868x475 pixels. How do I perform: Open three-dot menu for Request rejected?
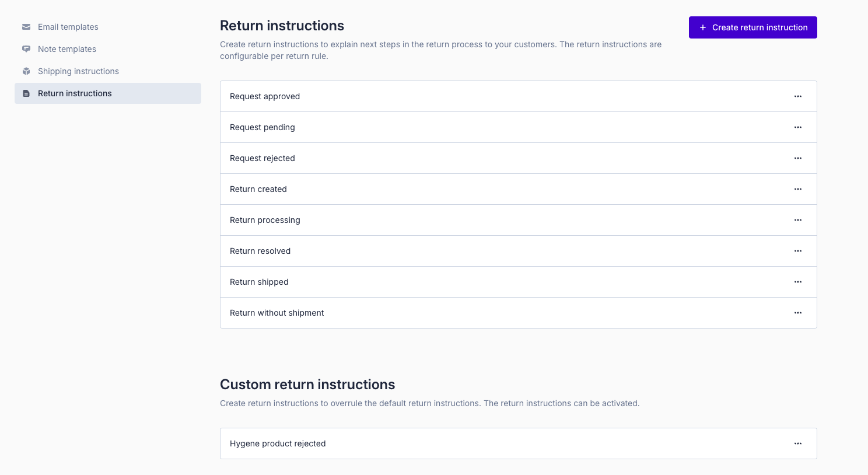(798, 158)
